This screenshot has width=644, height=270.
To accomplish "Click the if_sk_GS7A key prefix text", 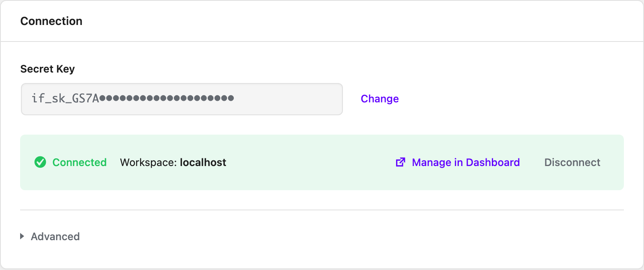I will [x=65, y=98].
